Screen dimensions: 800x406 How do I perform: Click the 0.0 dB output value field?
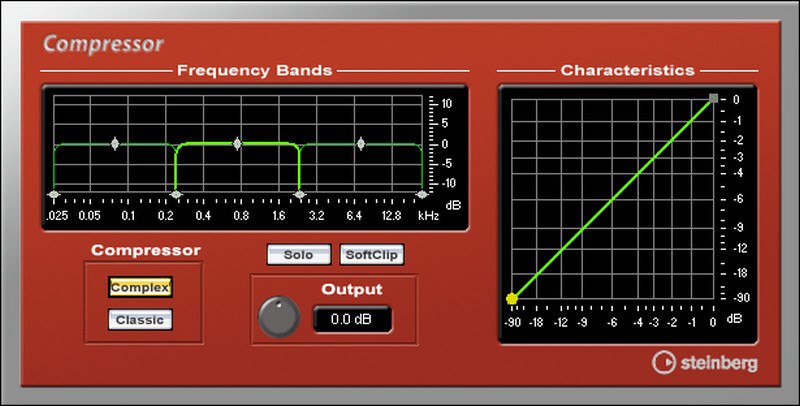[x=352, y=319]
